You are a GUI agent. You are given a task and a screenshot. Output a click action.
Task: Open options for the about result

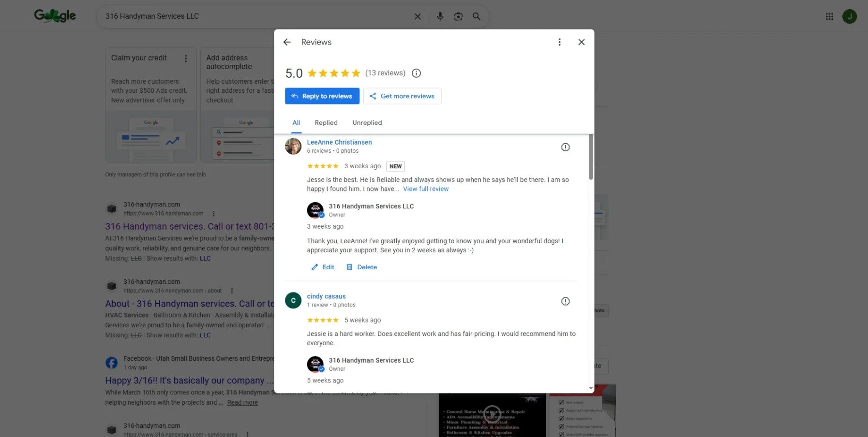click(x=232, y=291)
